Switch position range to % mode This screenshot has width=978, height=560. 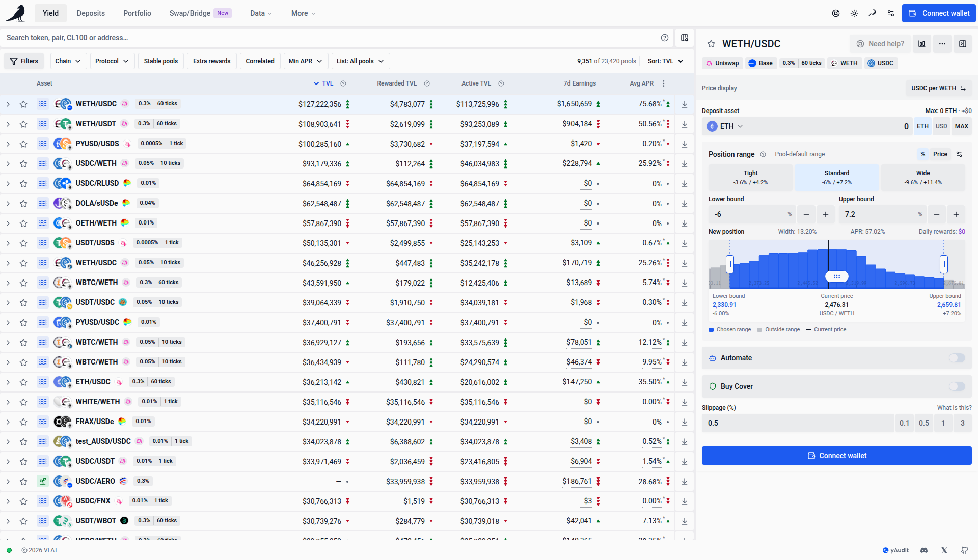[922, 154]
